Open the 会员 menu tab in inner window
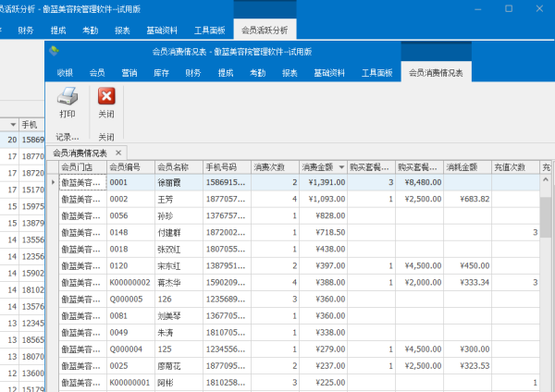Image resolution: width=555 pixels, height=392 pixels. [x=97, y=72]
